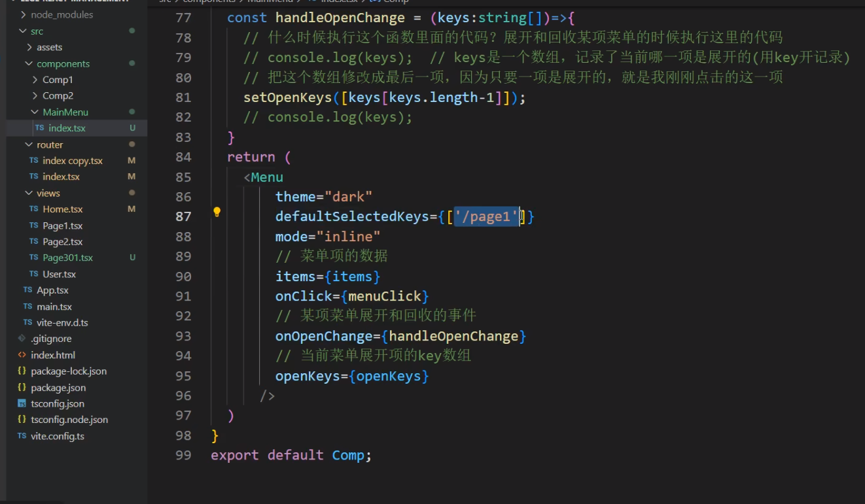
Task: Open main.tsx file
Action: (x=54, y=307)
